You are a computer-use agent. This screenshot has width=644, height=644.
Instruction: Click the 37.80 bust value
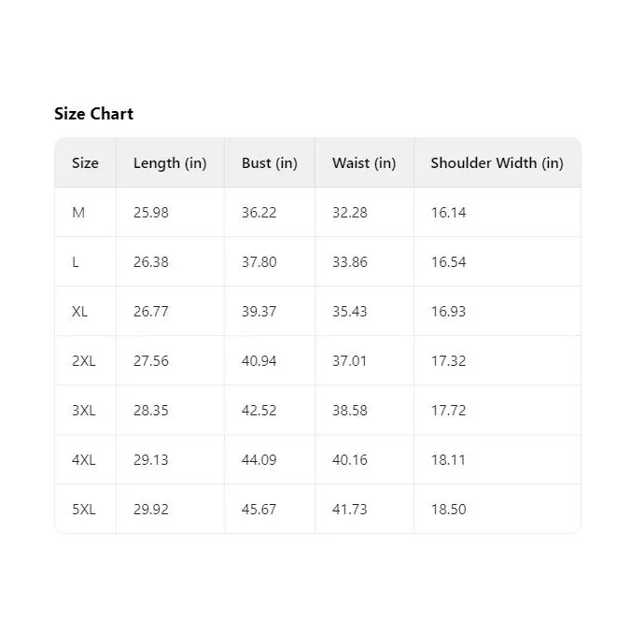pyautogui.click(x=259, y=262)
